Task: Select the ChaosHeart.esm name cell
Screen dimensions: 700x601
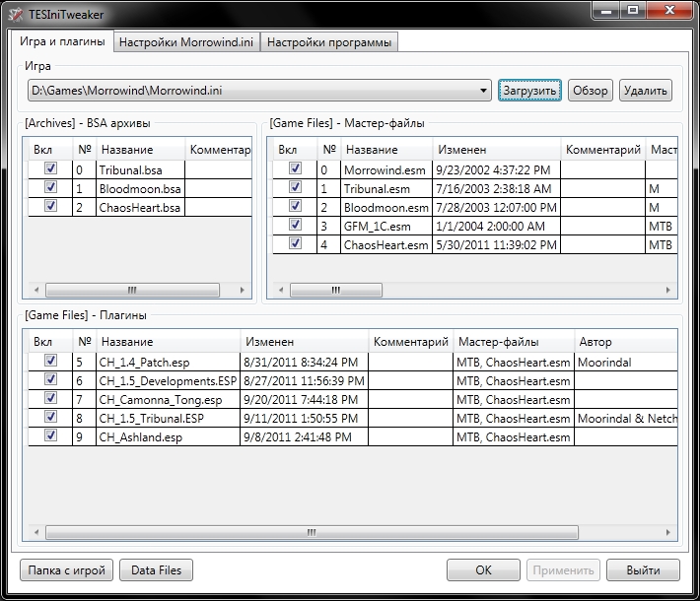Action: point(386,245)
